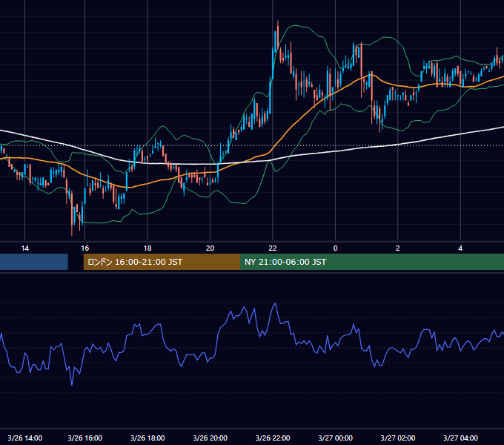Click hour label 22 on price chart axis
This screenshot has width=504, height=445.
[x=273, y=248]
